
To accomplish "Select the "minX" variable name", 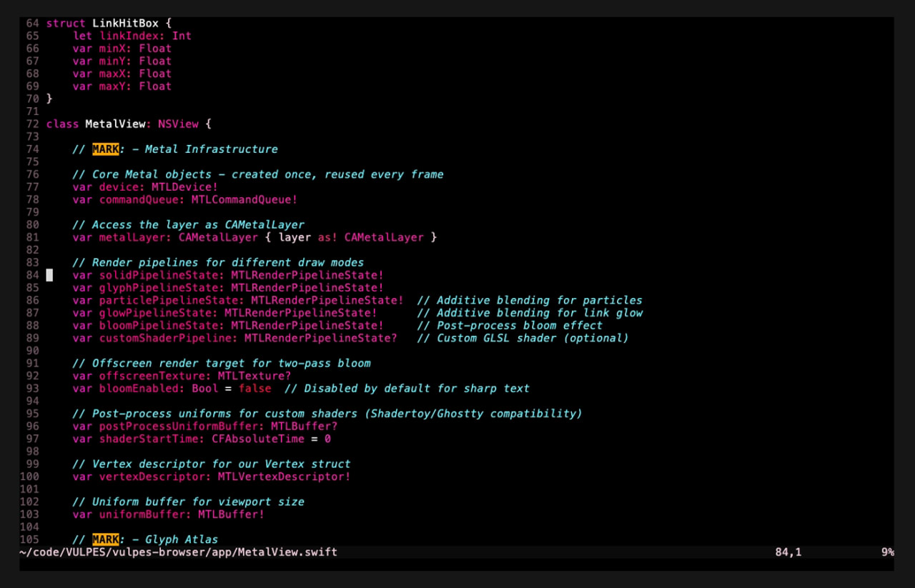I will [x=112, y=49].
